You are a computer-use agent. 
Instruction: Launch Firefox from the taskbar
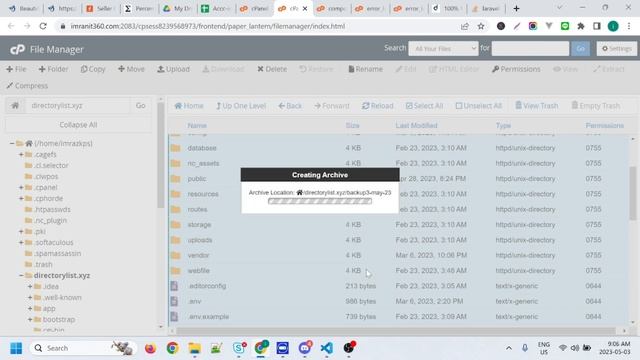(150, 348)
